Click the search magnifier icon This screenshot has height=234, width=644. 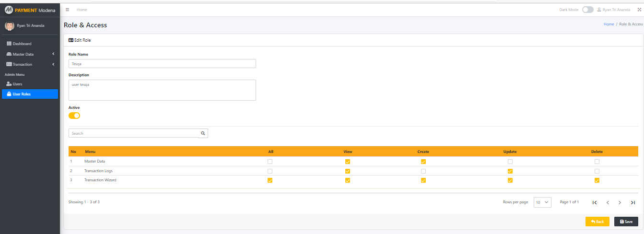(203, 133)
